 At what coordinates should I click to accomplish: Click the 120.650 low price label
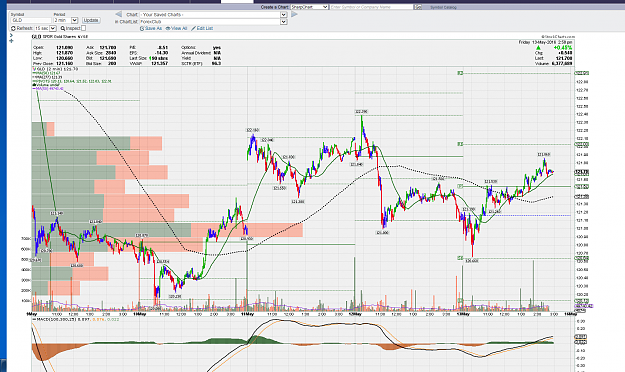(472, 261)
